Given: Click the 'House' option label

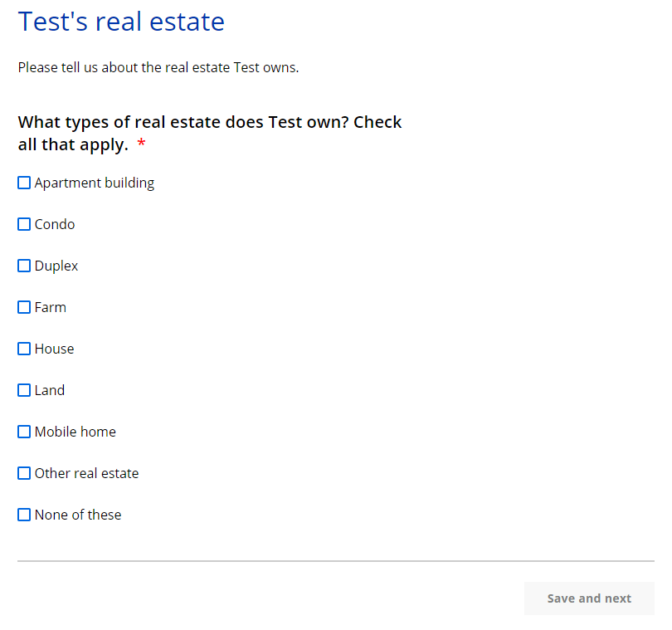Looking at the screenshot, I should 55,349.
